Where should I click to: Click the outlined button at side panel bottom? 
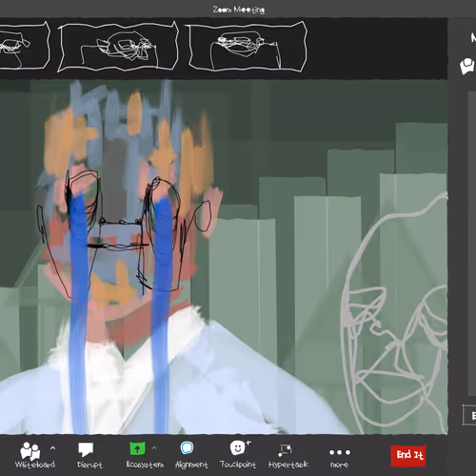click(x=469, y=415)
